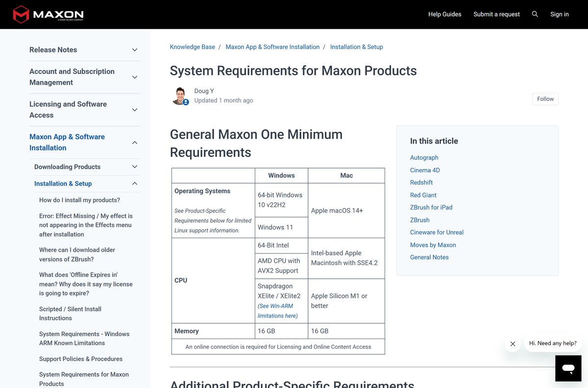Click the 'Updated 1 month ago' timestamp

click(x=224, y=100)
